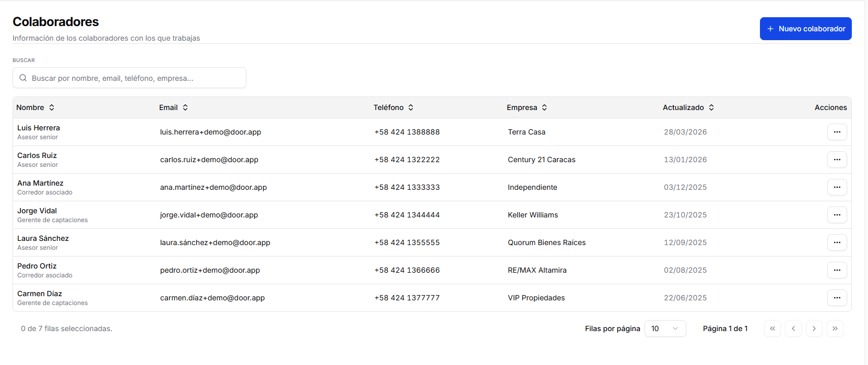Open actions menu for Laura Sánchez
868x365 pixels.
[x=837, y=242]
